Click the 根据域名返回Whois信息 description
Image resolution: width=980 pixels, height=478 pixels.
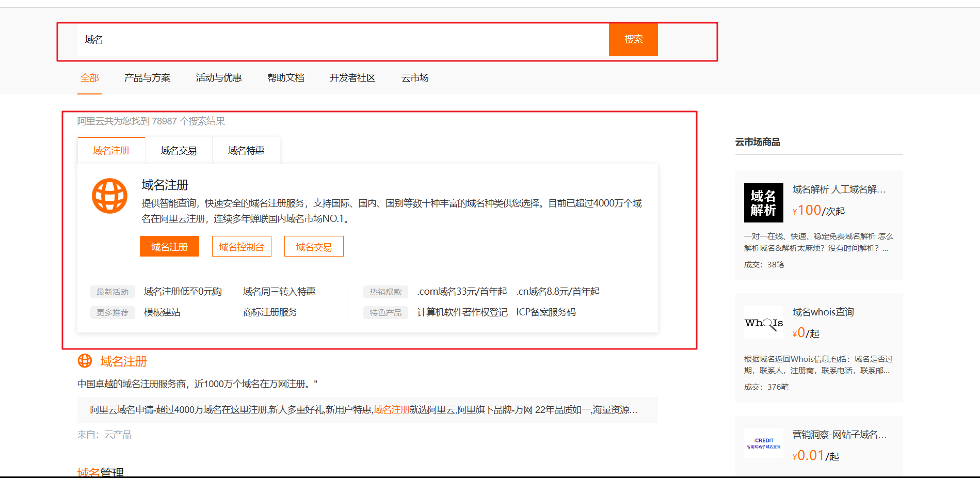[x=818, y=364]
